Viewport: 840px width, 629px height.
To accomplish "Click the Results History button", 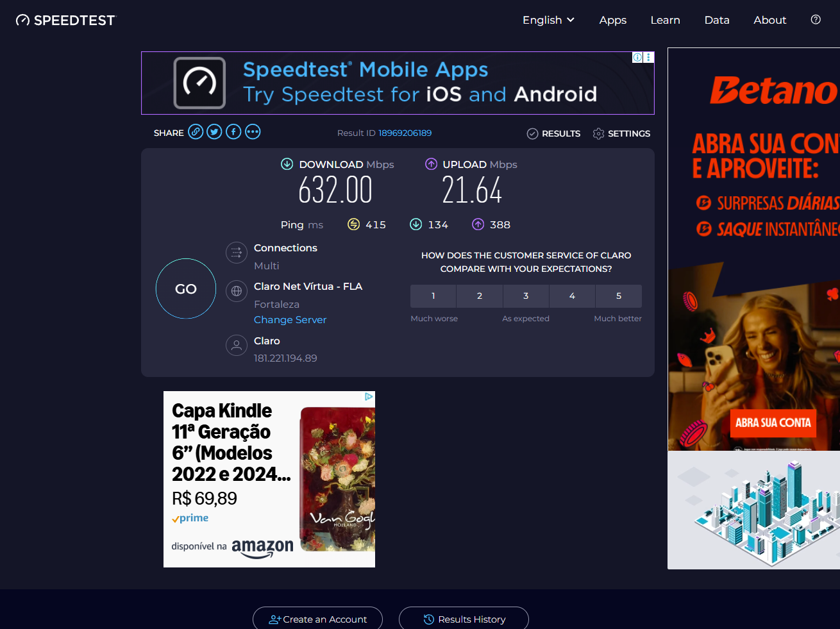I will point(464,618).
